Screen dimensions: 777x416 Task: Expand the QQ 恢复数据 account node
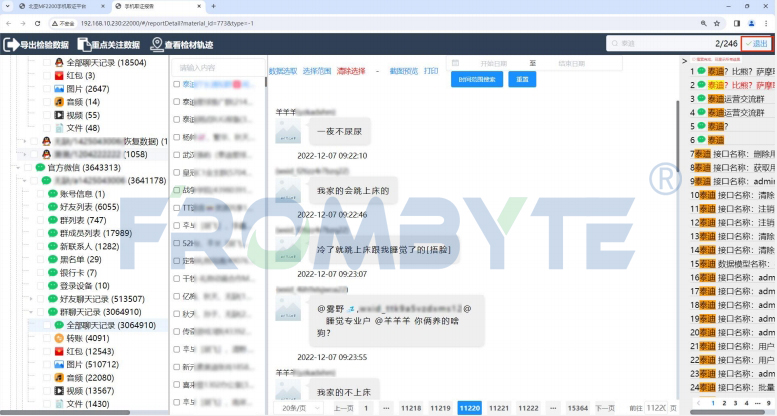coord(24,141)
